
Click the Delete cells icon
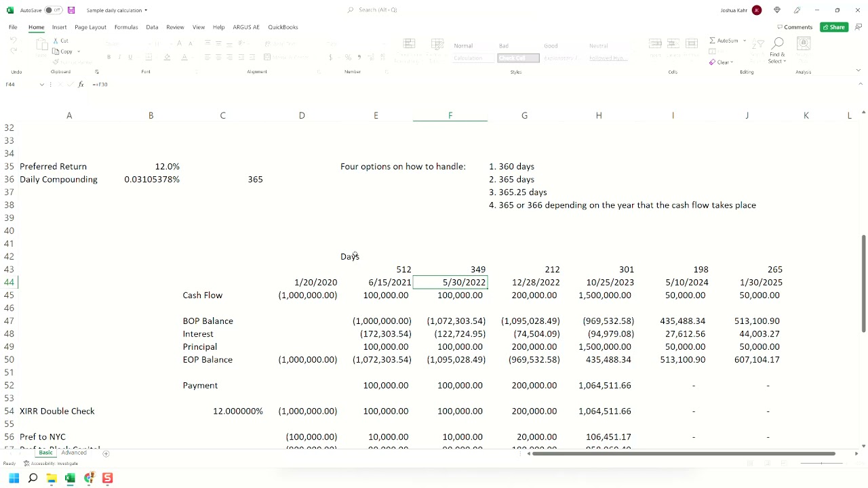(673, 45)
